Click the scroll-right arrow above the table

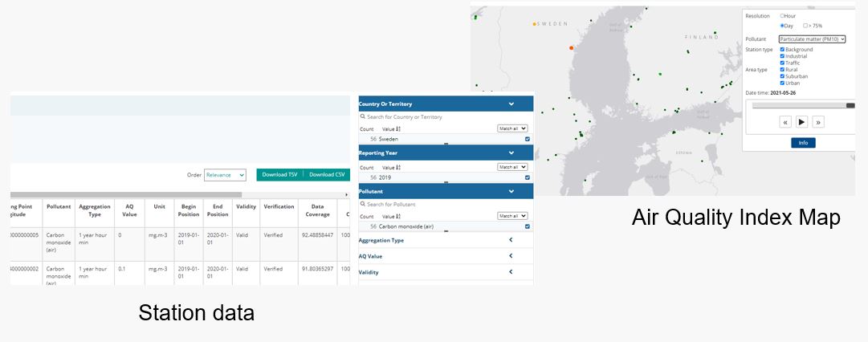point(346,194)
